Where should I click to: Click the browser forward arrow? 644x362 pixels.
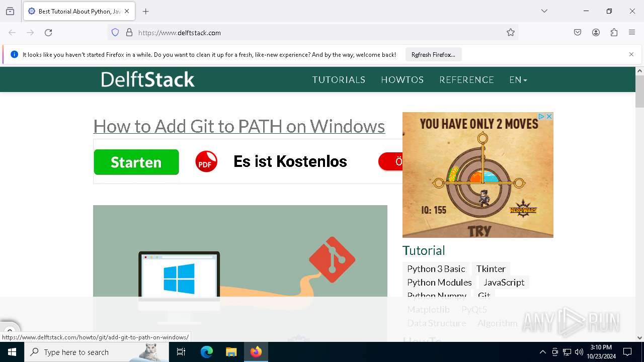click(30, 33)
